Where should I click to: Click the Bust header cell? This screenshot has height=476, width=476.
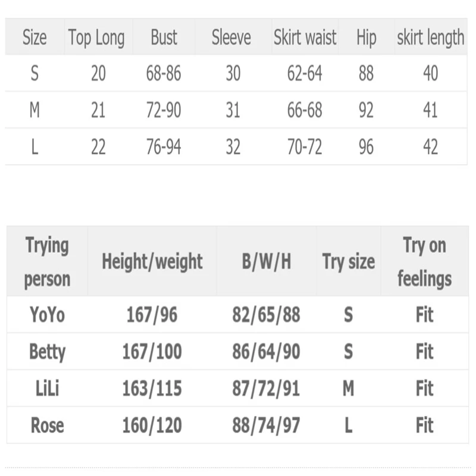(164, 37)
